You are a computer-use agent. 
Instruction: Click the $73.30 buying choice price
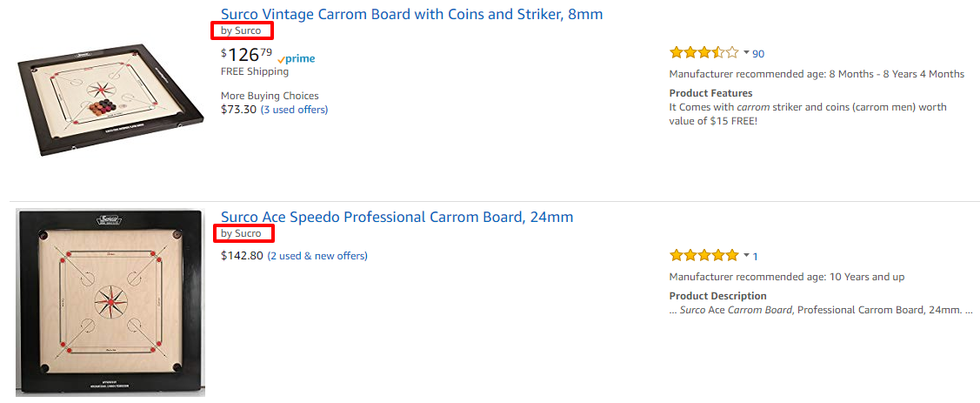(x=238, y=110)
